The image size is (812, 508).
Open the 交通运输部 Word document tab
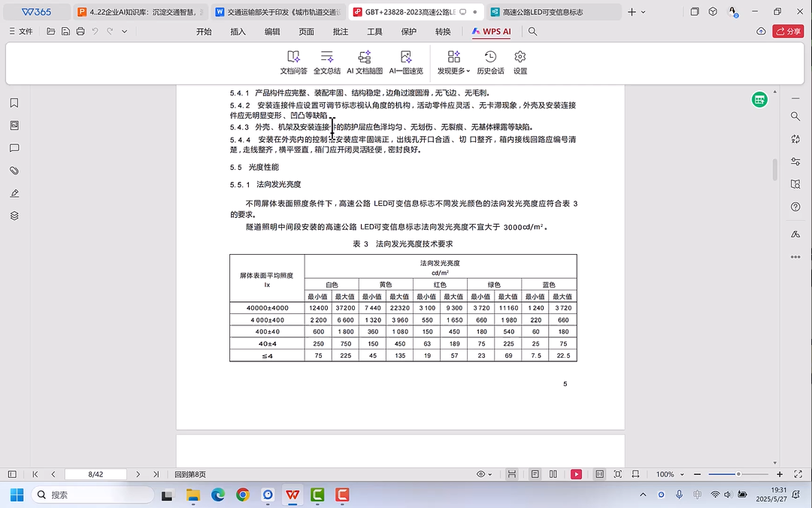pyautogui.click(x=277, y=12)
